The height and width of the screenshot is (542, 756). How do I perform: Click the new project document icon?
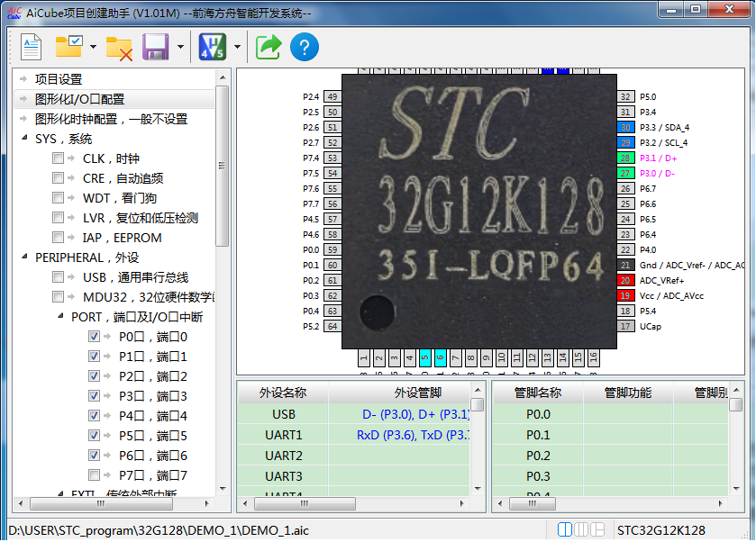point(32,47)
